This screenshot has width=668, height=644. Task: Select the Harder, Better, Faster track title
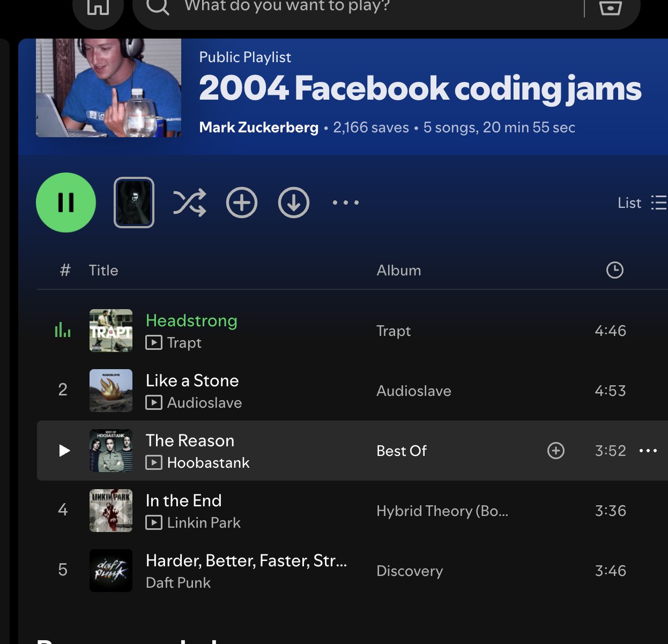247,560
